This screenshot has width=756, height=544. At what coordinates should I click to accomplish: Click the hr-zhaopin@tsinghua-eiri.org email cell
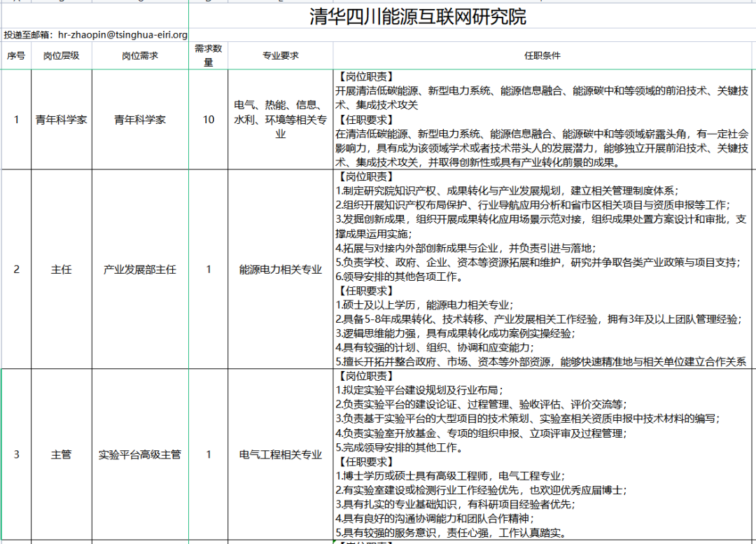pyautogui.click(x=95, y=34)
